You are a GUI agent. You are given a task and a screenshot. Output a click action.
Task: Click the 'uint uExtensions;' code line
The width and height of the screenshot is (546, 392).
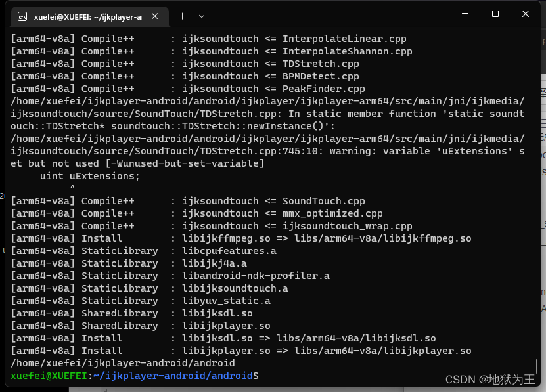90,176
